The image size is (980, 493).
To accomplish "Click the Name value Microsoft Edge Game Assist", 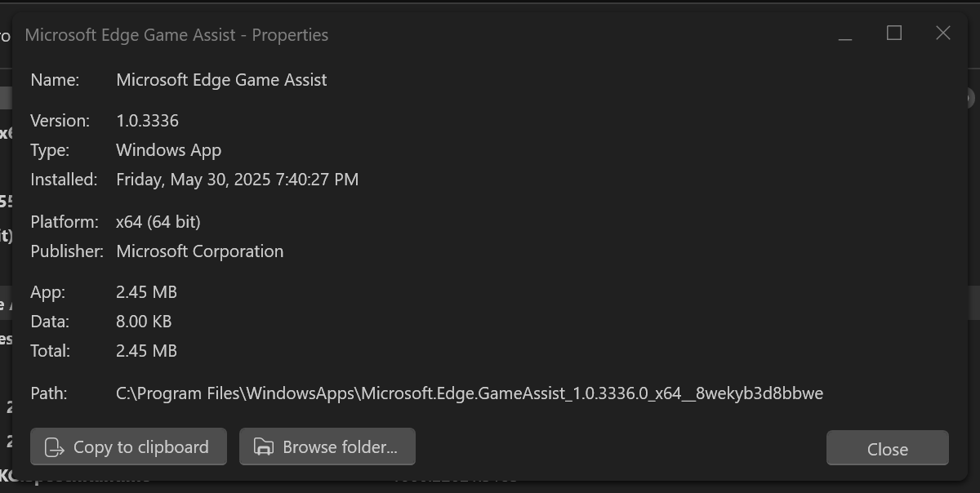I will [x=221, y=80].
